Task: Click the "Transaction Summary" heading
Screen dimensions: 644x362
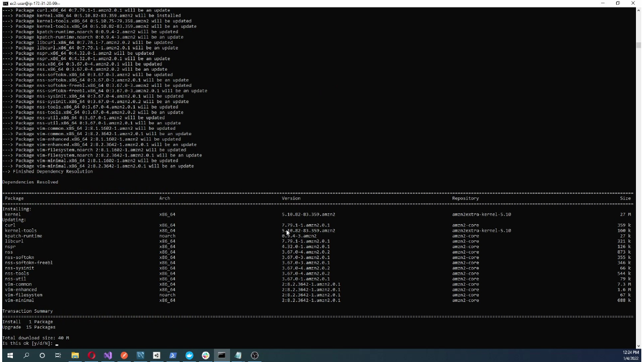Action: 27,311
